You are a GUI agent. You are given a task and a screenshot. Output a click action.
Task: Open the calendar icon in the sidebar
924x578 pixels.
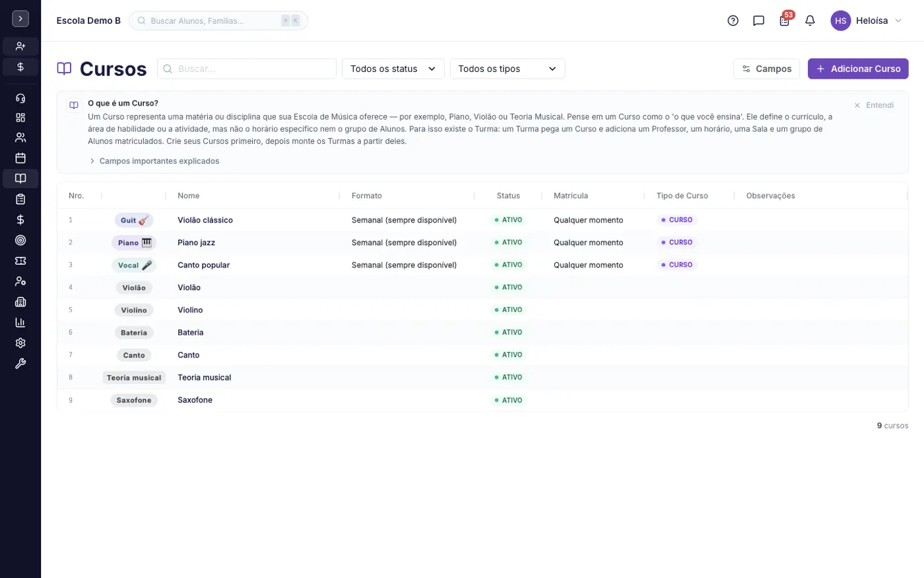click(x=20, y=158)
